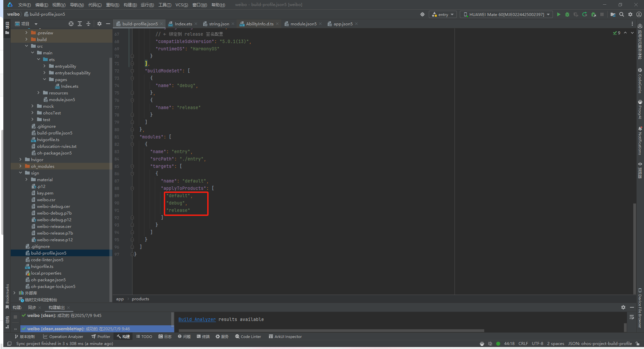Image resolution: width=644 pixels, height=349 pixels.
Task: Toggle soft-wrap icon in build output
Action: point(632,317)
